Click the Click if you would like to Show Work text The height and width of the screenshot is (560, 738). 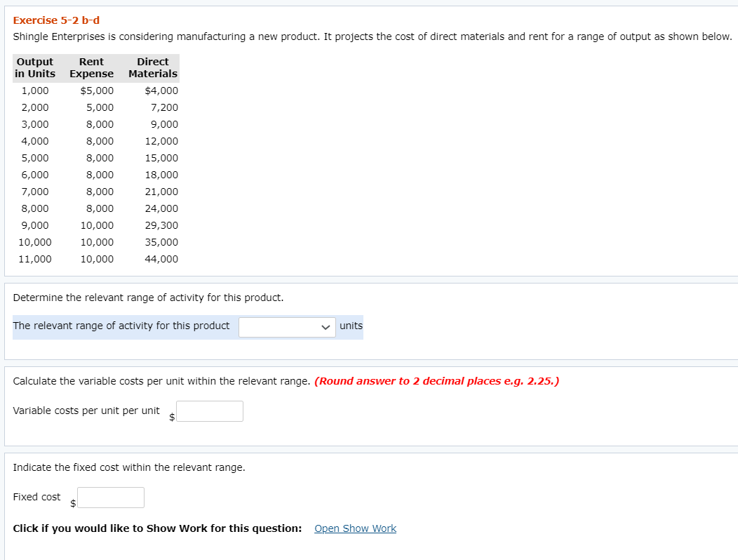coord(157,528)
